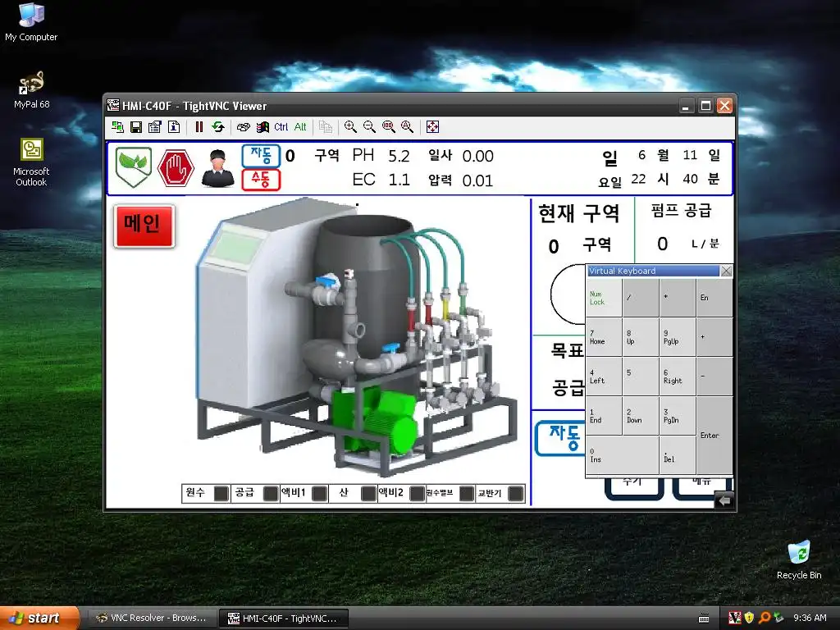Zoom in on the remote display
The image size is (840, 630).
pyautogui.click(x=350, y=127)
